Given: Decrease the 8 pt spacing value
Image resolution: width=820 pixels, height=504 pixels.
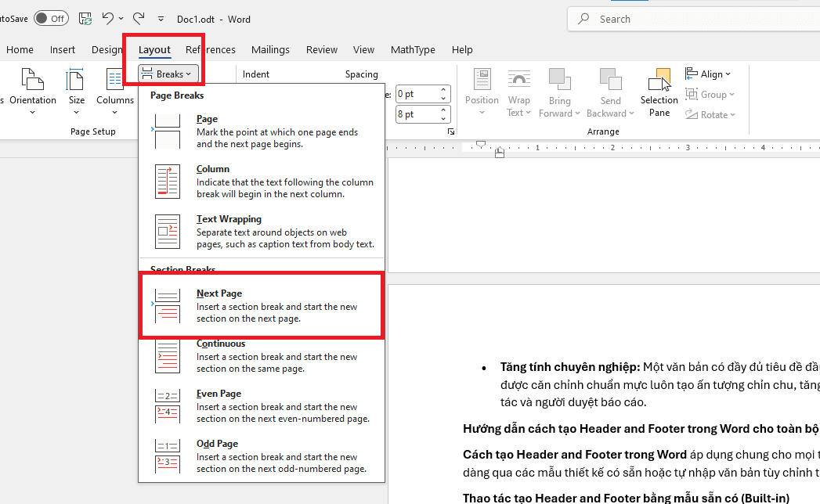Looking at the screenshot, I should pos(443,119).
